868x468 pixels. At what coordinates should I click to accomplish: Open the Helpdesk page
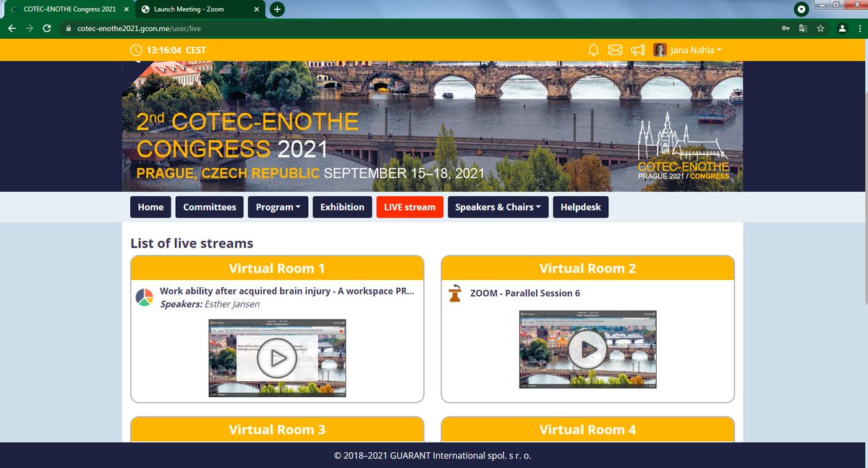point(581,207)
